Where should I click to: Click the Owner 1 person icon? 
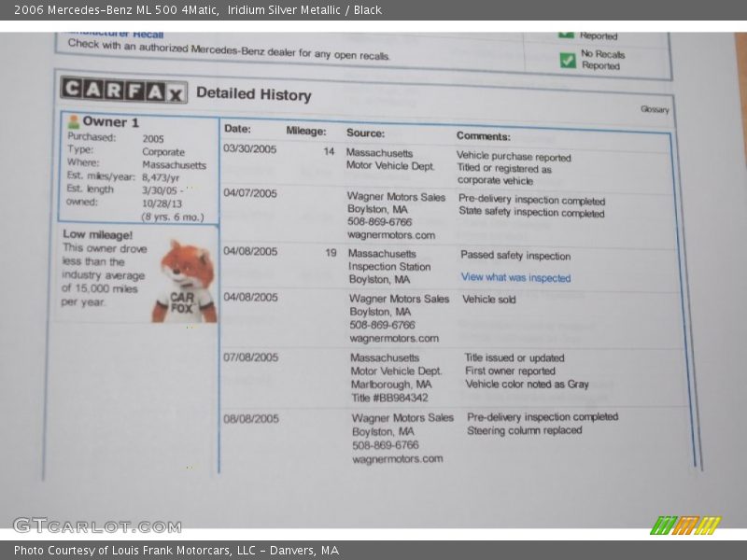pyautogui.click(x=73, y=122)
